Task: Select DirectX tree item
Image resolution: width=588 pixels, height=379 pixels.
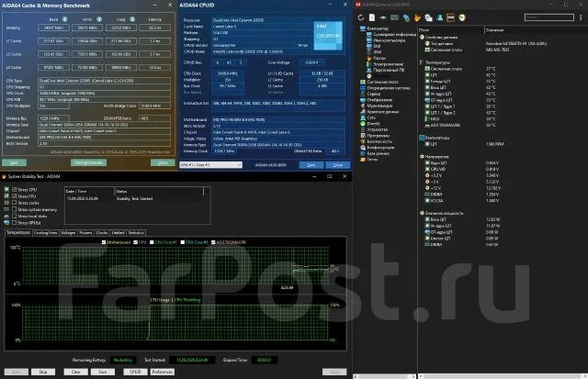Action: (x=373, y=124)
